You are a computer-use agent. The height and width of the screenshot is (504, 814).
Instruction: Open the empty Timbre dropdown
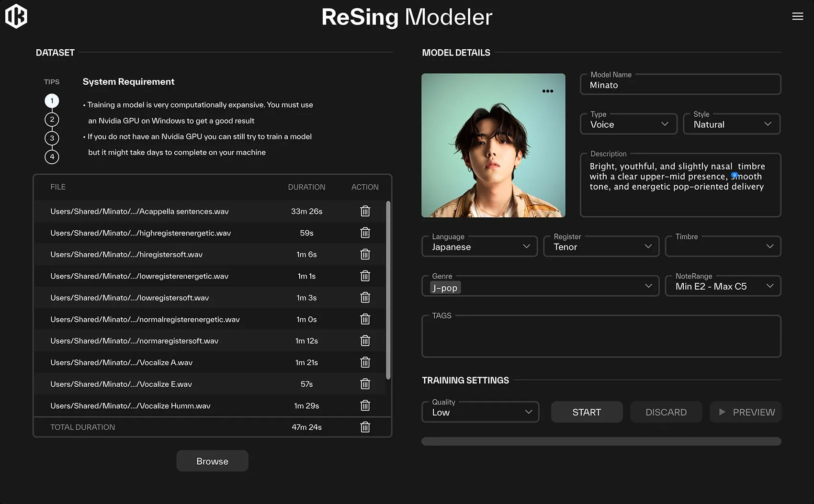[x=723, y=246]
